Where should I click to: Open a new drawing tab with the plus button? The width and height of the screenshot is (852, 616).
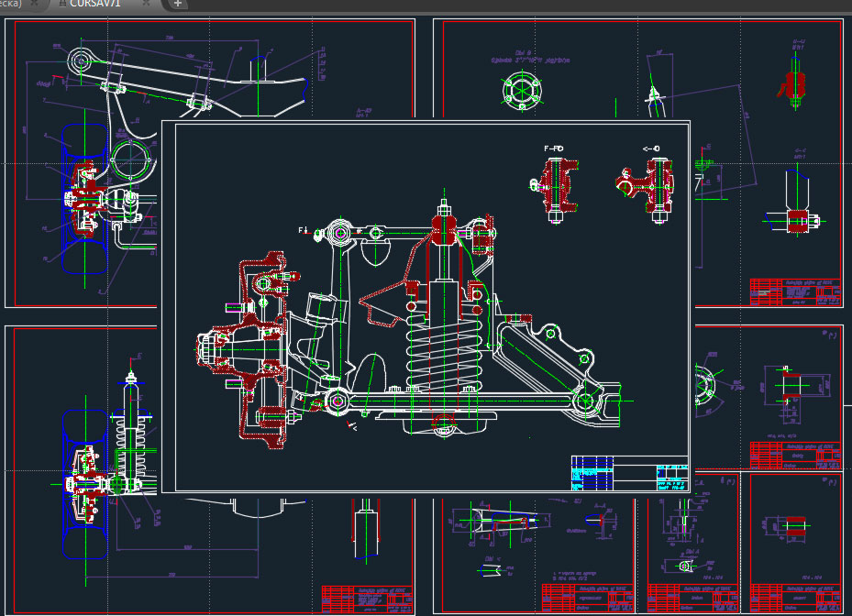[178, 4]
